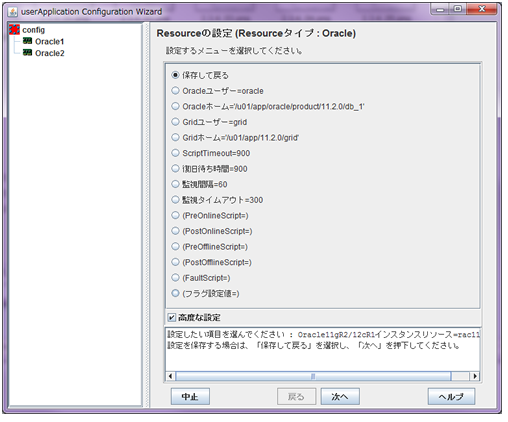
Task: Maximize the Configuration Wizard window
Action: pyautogui.click(x=458, y=9)
